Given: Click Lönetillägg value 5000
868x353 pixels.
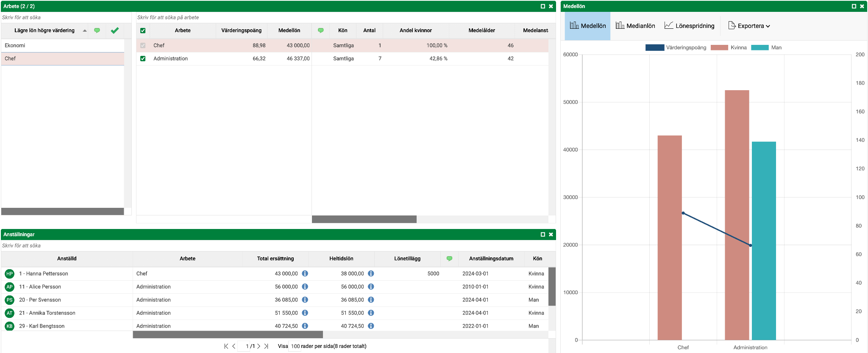Looking at the screenshot, I should coord(433,273).
